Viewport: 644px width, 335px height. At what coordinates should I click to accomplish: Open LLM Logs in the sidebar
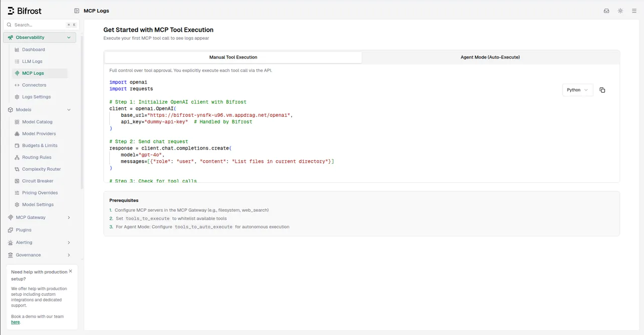[32, 61]
